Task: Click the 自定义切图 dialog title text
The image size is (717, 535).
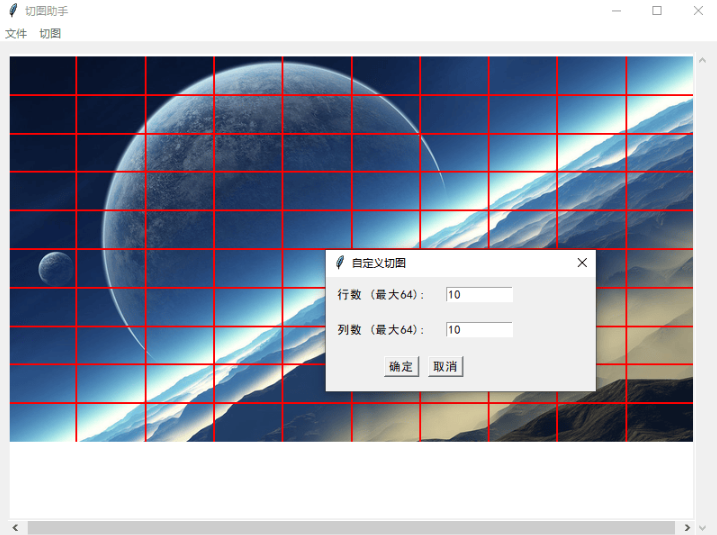Action: (x=379, y=263)
